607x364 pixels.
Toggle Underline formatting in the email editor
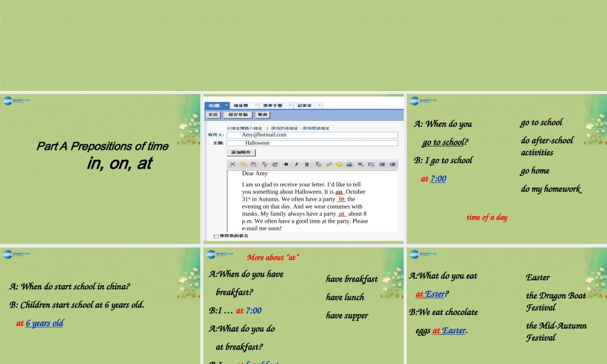click(307, 164)
